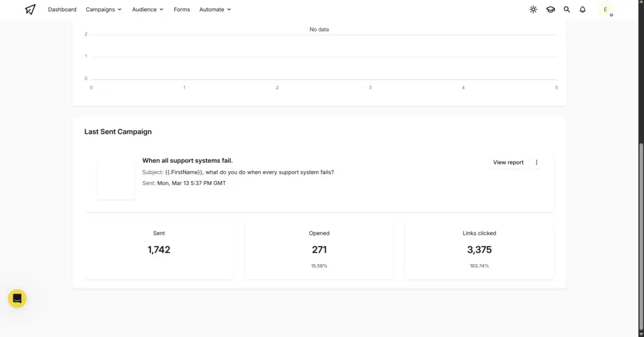Click sent date 'Mon, Mar 13 5:37 PM GMT'
Image resolution: width=644 pixels, height=337 pixels.
click(191, 183)
